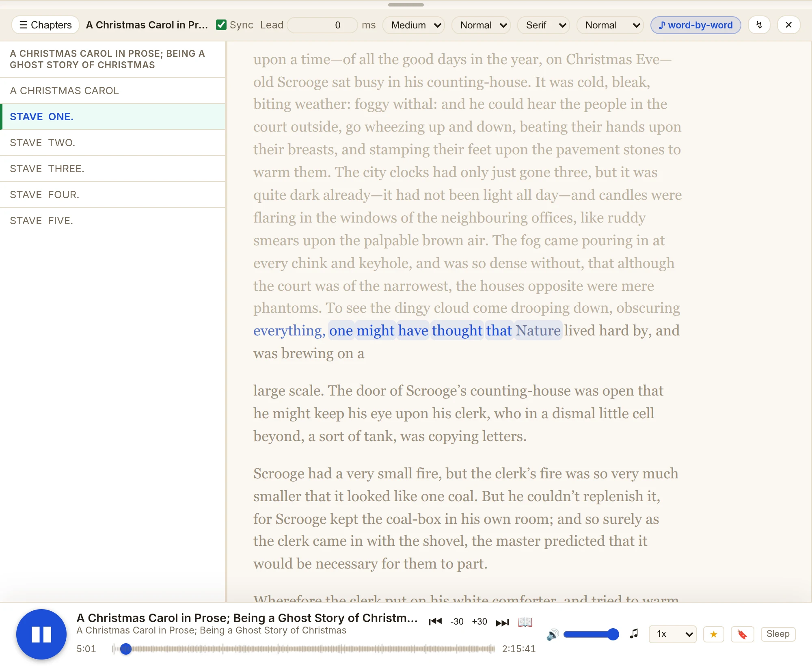The image size is (812, 666).
Task: Toggle the Chapters sidebar
Action: [x=45, y=25]
